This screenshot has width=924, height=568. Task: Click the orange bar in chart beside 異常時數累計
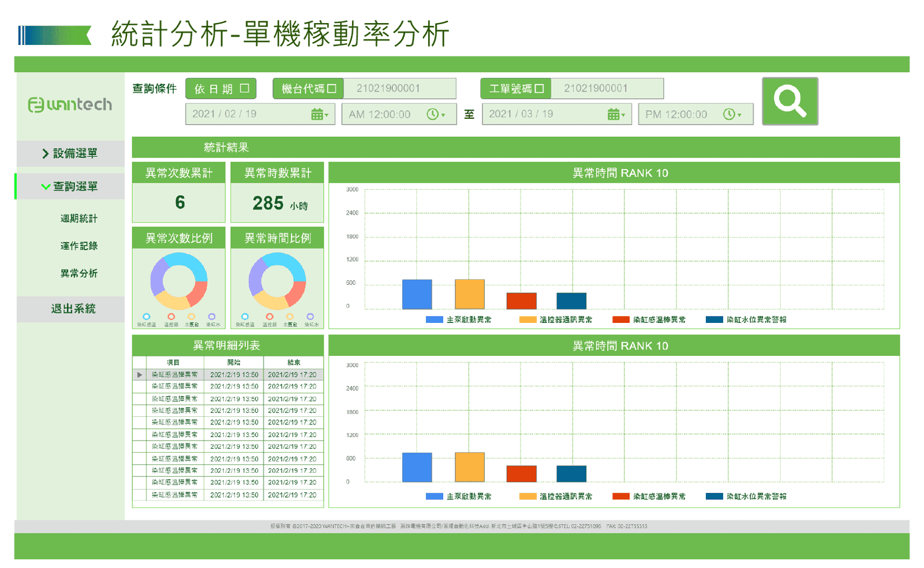point(469,294)
